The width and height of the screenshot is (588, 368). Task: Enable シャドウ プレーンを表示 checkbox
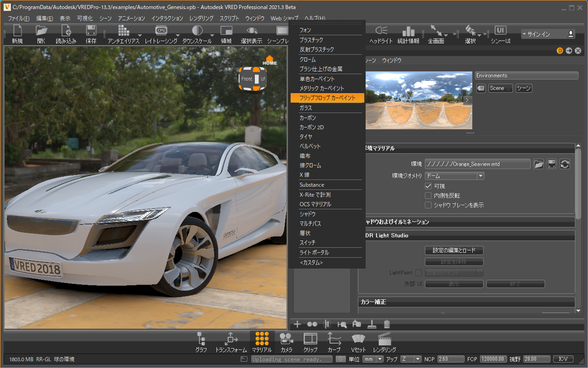point(428,205)
